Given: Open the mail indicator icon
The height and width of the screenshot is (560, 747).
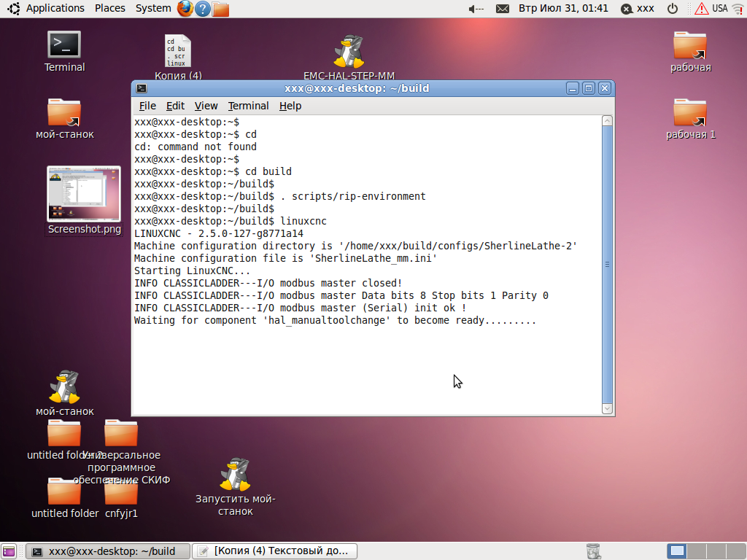Looking at the screenshot, I should [502, 9].
